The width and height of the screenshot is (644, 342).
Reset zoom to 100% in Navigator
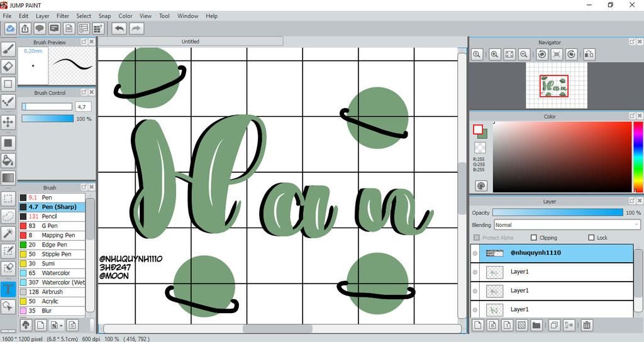pyautogui.click(x=477, y=54)
